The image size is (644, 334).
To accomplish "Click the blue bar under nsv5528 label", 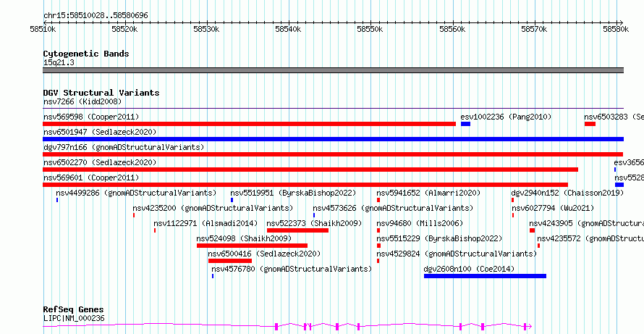I will [619, 185].
